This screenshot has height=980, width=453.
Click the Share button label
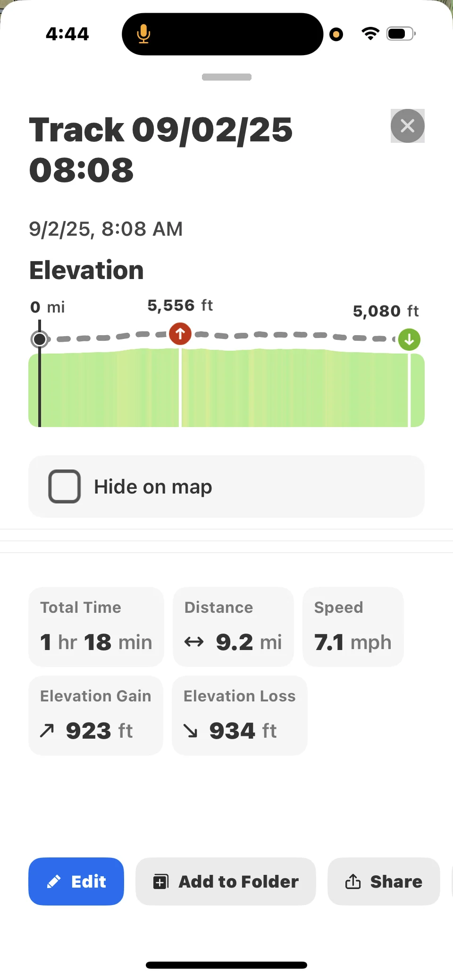coord(396,881)
